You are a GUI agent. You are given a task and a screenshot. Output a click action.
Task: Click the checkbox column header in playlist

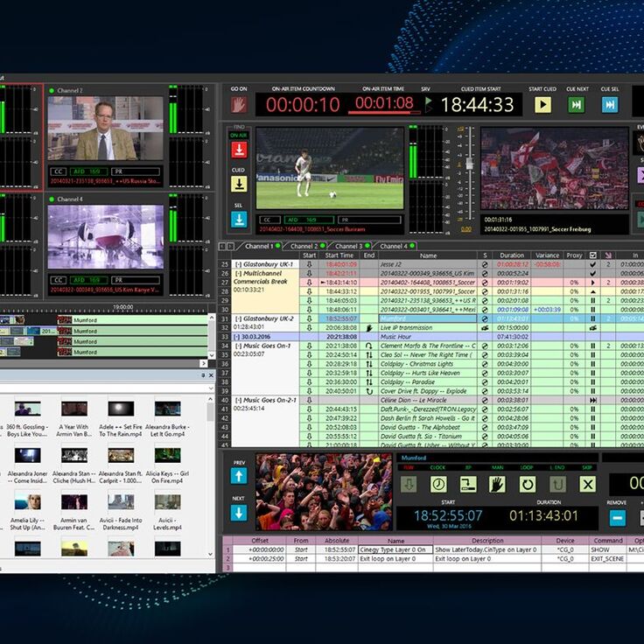click(x=592, y=255)
